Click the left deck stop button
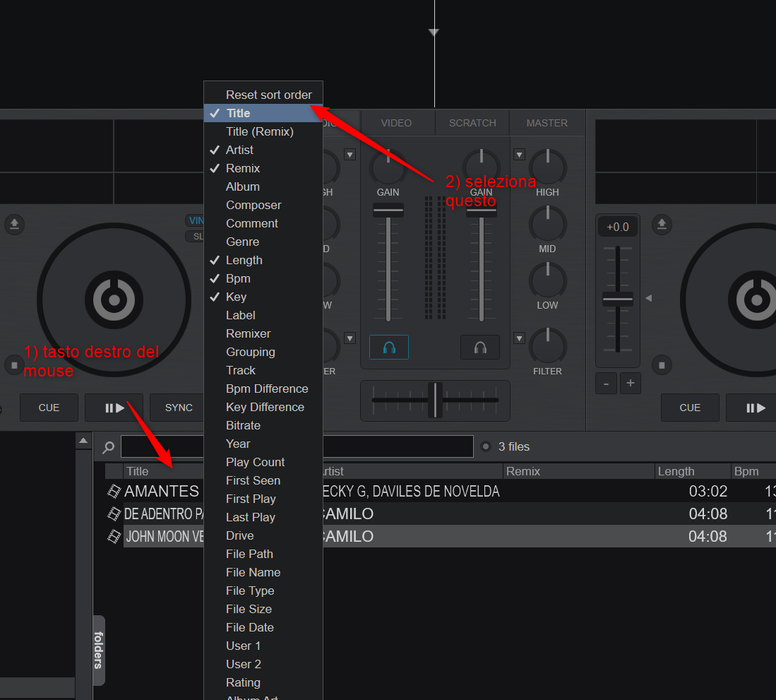This screenshot has width=776, height=700. [14, 365]
